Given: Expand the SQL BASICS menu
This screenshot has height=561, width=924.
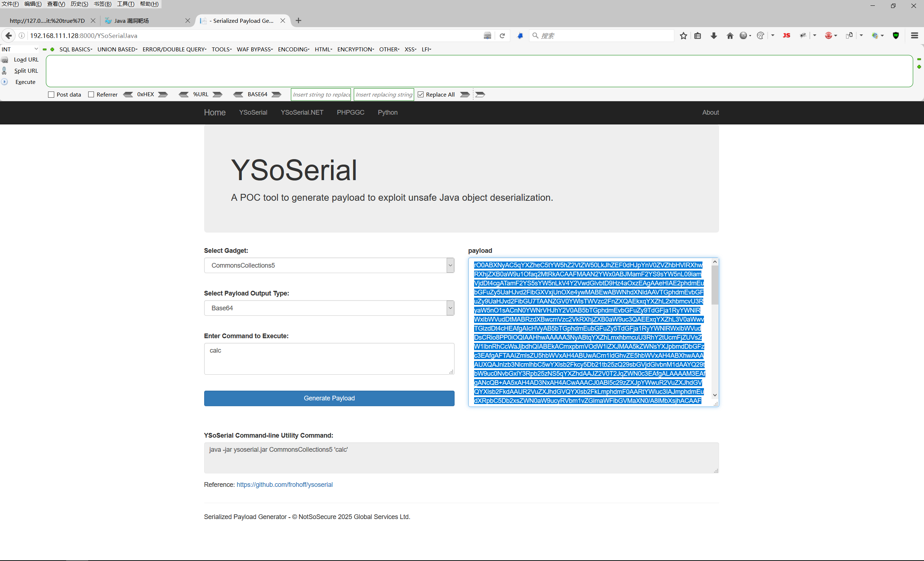Looking at the screenshot, I should pyautogui.click(x=76, y=49).
